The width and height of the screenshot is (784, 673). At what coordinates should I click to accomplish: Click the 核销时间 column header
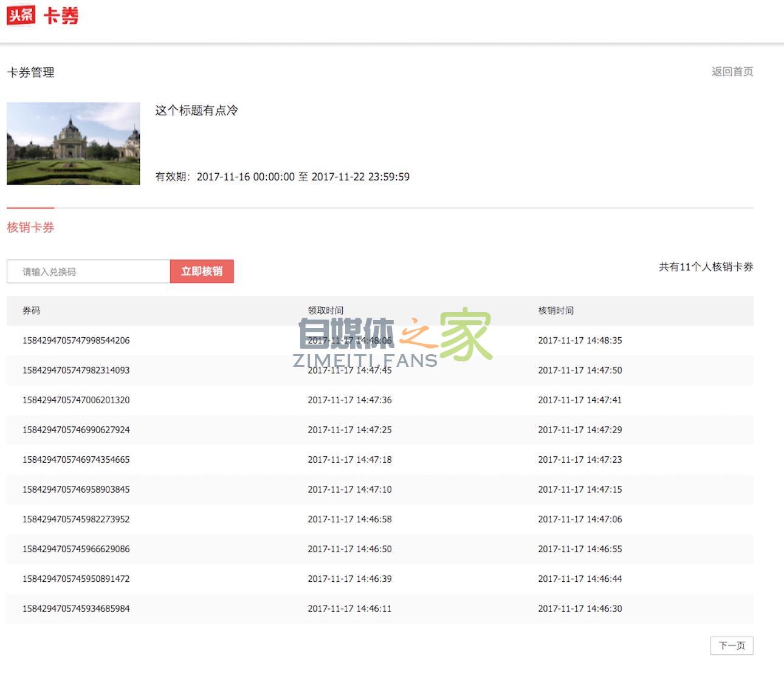tap(555, 310)
